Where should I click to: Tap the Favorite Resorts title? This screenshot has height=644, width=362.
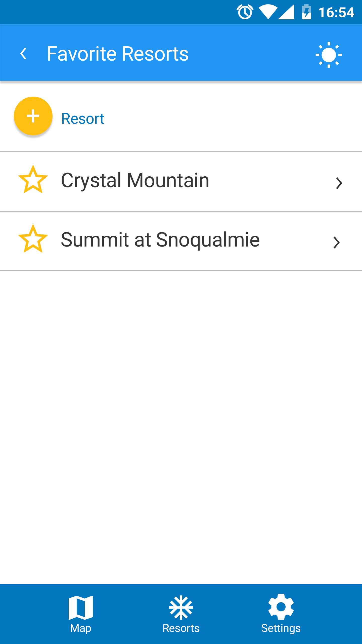[x=118, y=54]
